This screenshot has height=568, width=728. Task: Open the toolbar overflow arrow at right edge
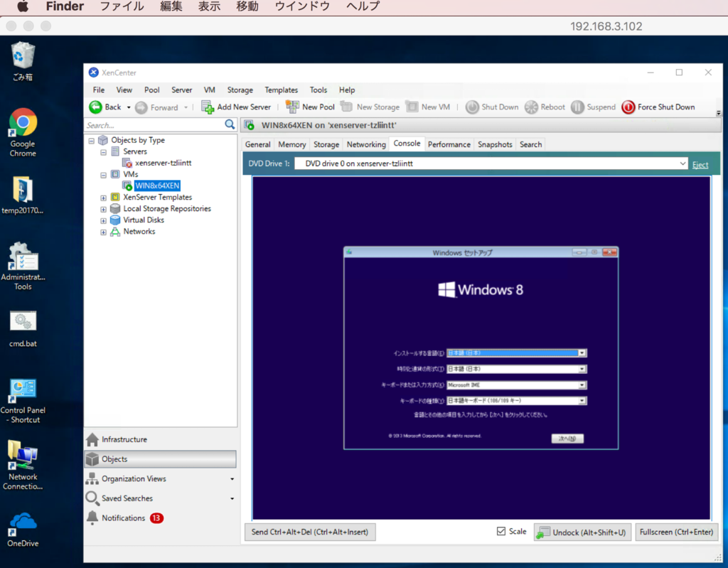pos(718,113)
